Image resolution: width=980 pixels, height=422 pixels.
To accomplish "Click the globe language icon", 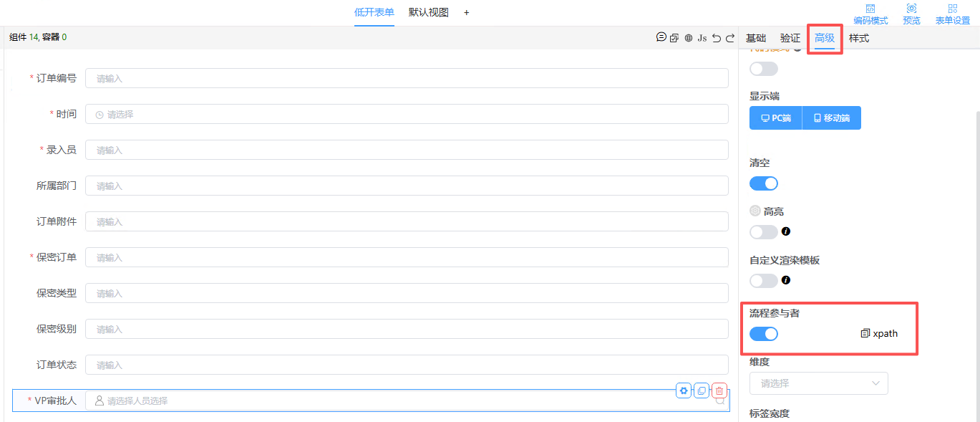I will click(689, 38).
